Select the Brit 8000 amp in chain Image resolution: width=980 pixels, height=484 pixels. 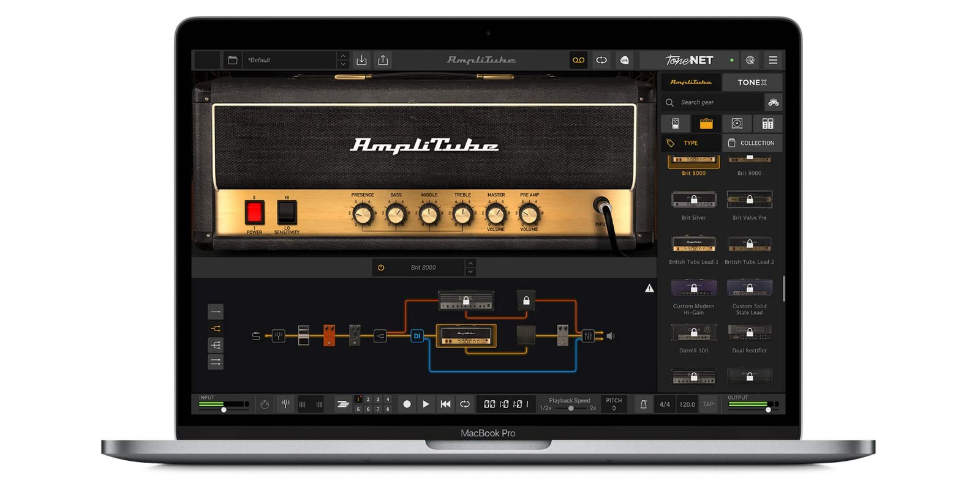pyautogui.click(x=466, y=336)
